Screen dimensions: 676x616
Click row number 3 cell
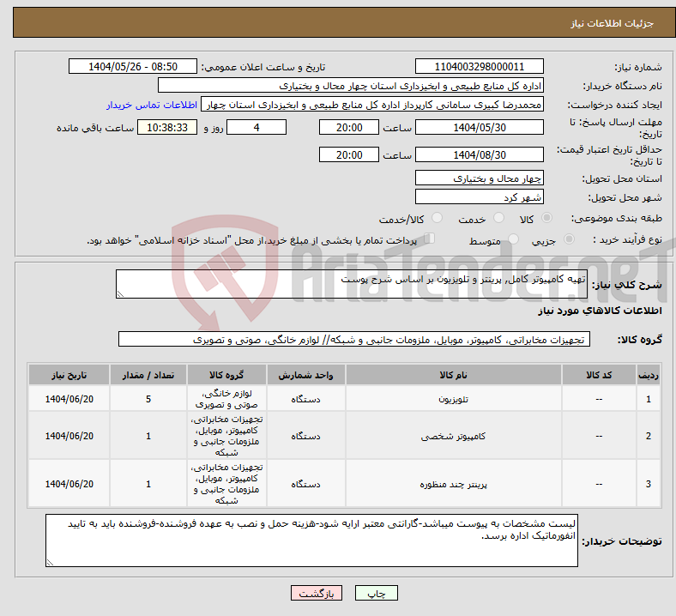[648, 484]
